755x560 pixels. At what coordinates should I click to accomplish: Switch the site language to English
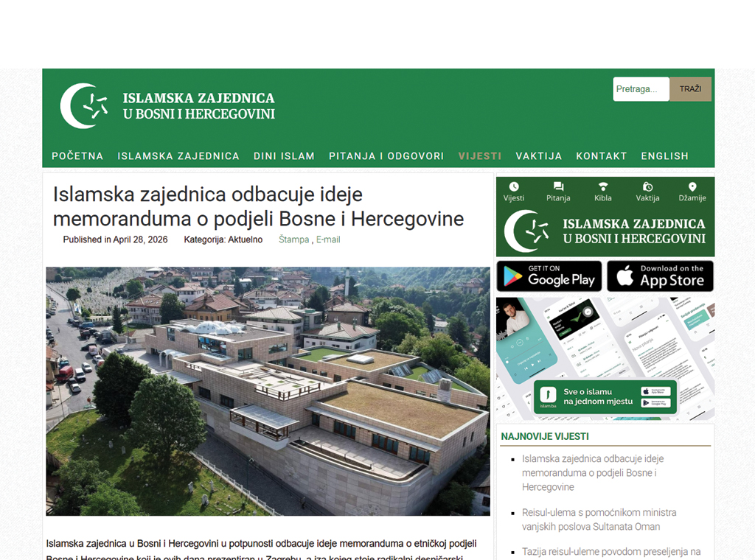coord(664,156)
